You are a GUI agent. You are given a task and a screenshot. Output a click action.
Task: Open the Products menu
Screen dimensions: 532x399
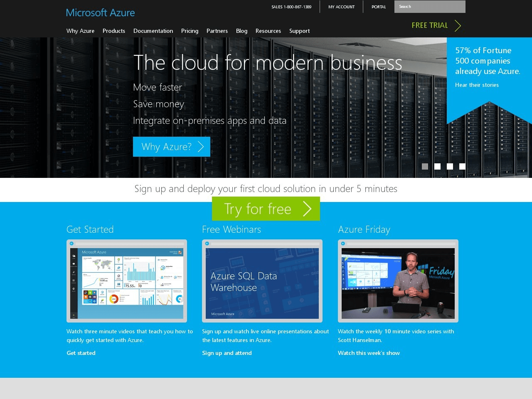coord(114,31)
